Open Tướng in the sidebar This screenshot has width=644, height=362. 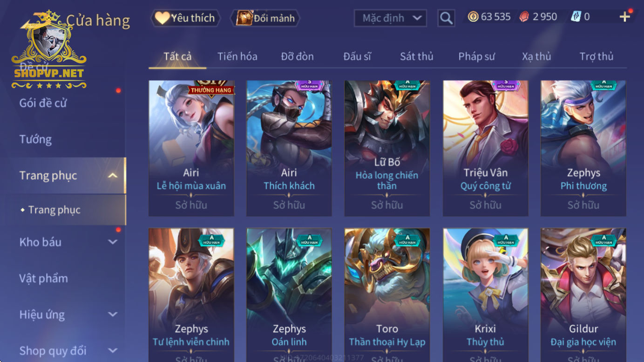coord(35,139)
